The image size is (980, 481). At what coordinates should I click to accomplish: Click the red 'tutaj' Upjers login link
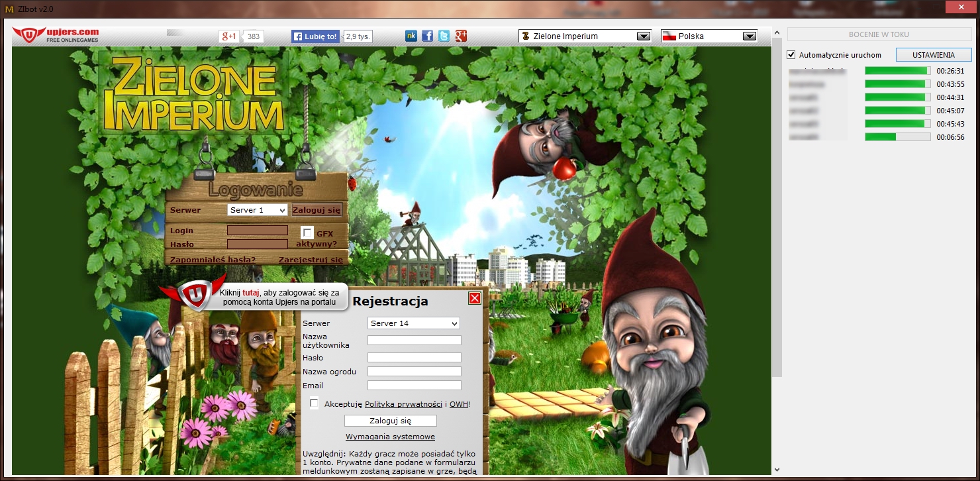click(x=251, y=292)
